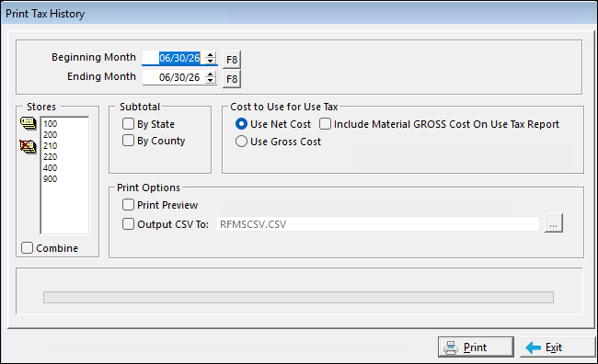Select store 200 in Stores list
The image size is (598, 364).
pos(51,135)
